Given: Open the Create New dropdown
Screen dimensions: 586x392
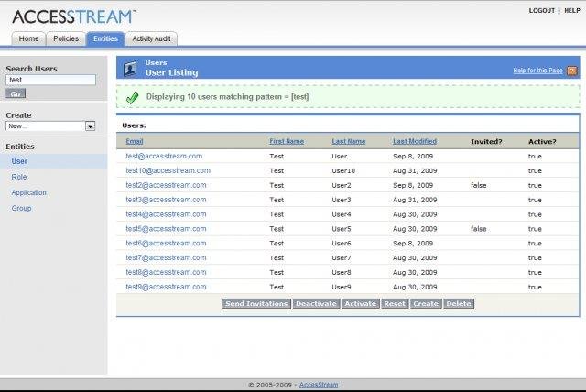Looking at the screenshot, I should tap(50, 126).
